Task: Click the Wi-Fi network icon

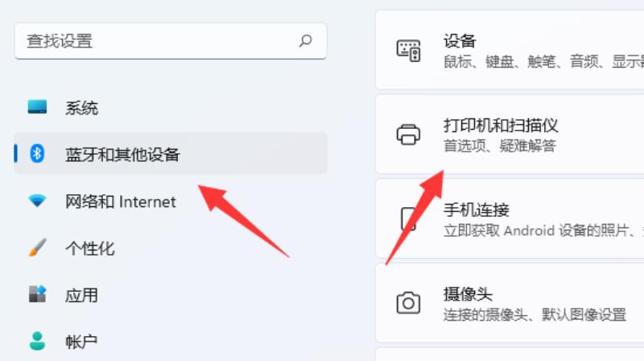Action: 37,201
